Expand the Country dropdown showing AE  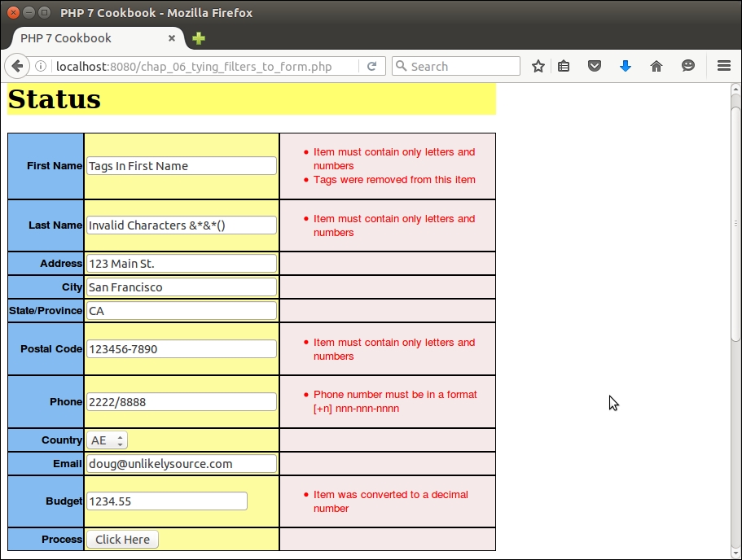click(108, 440)
